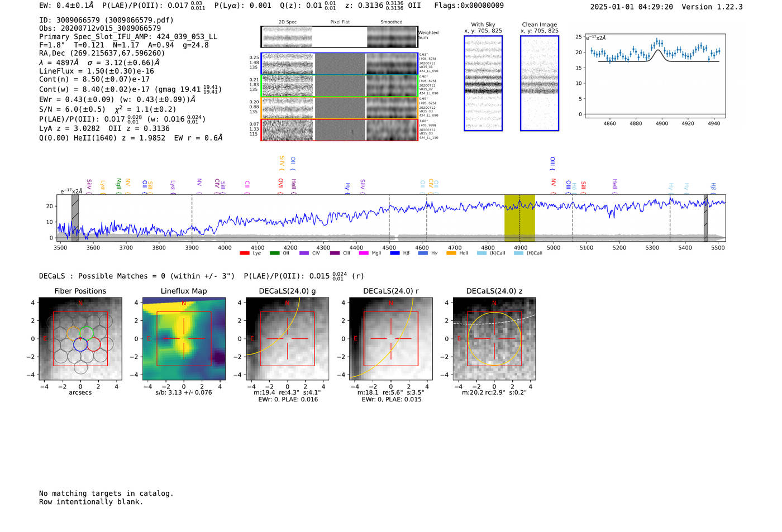Image resolution: width=782 pixels, height=532 pixels.
Task: Click the Flags:0x00000009 header text
Action: pos(469,5)
